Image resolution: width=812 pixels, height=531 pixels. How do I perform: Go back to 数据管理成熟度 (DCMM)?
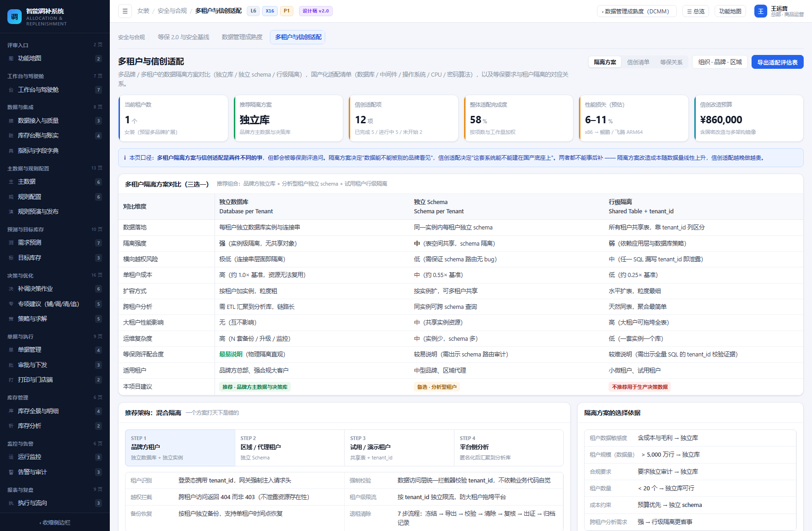point(636,12)
